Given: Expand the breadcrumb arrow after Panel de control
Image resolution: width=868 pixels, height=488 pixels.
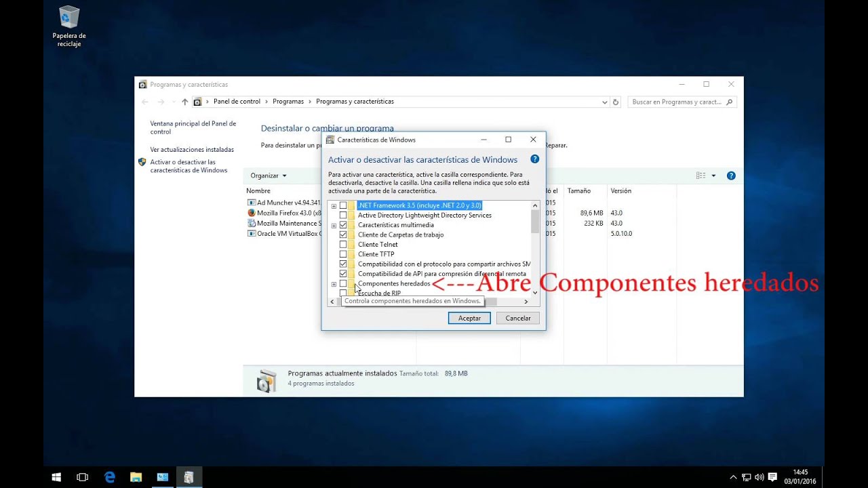Looking at the screenshot, I should [267, 102].
